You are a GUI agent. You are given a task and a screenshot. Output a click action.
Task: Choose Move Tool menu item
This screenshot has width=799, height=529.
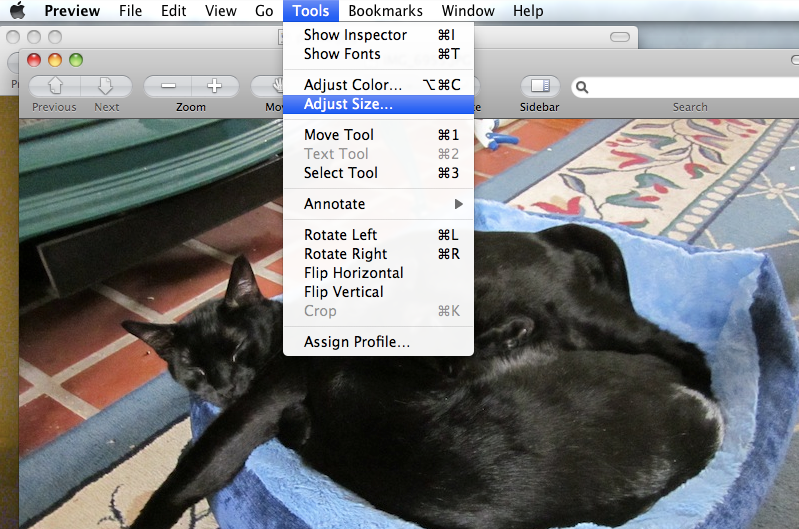tap(379, 135)
